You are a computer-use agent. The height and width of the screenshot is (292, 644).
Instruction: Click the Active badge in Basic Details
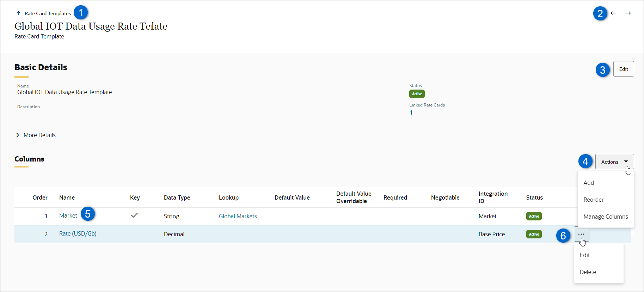[x=417, y=94]
